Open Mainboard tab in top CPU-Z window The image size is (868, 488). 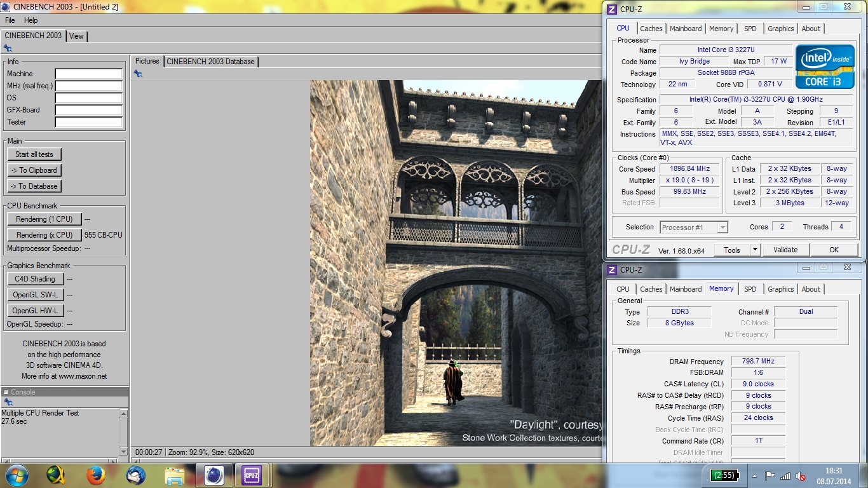pyautogui.click(x=686, y=29)
